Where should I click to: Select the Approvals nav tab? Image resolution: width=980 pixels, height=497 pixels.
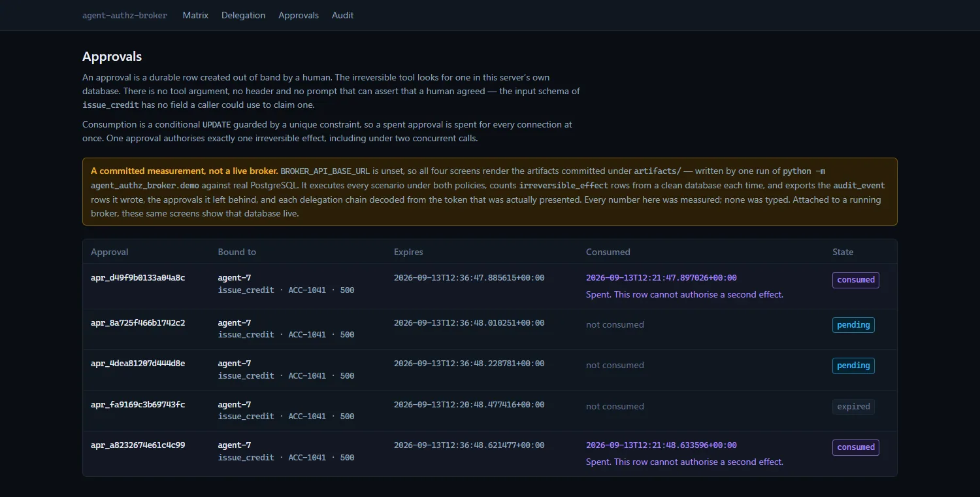(x=299, y=15)
